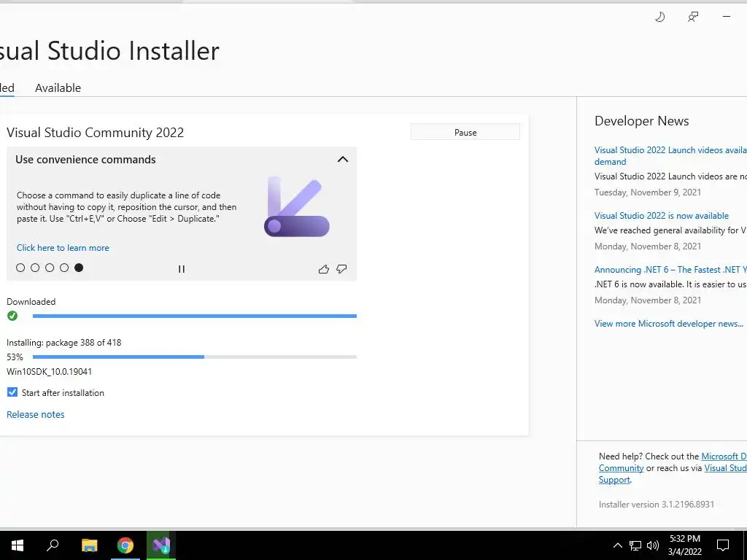This screenshot has width=747, height=560.
Task: Select third carousel tip dot
Action: pyautogui.click(x=50, y=268)
